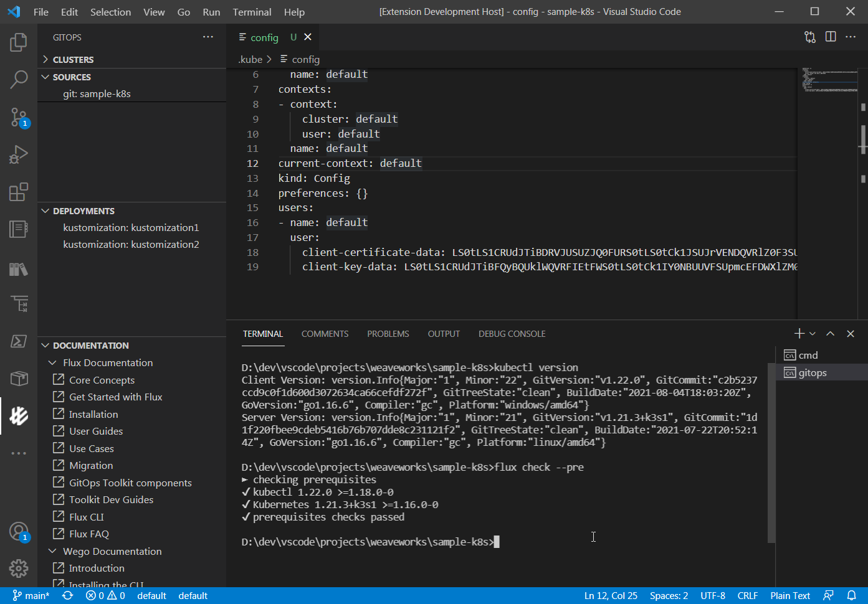Open the Go menu
868x604 pixels.
coord(184,12)
